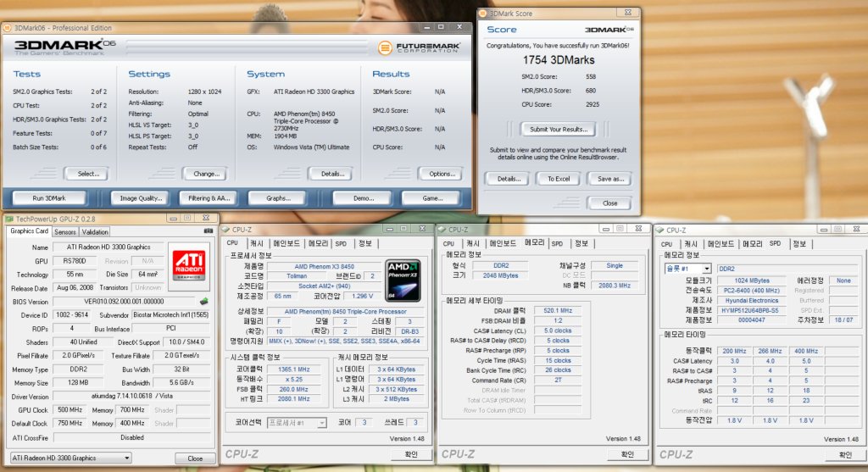Viewport: 868px width, 472px height.
Task: Click the GPU field showing RS780D
Action: (75, 261)
